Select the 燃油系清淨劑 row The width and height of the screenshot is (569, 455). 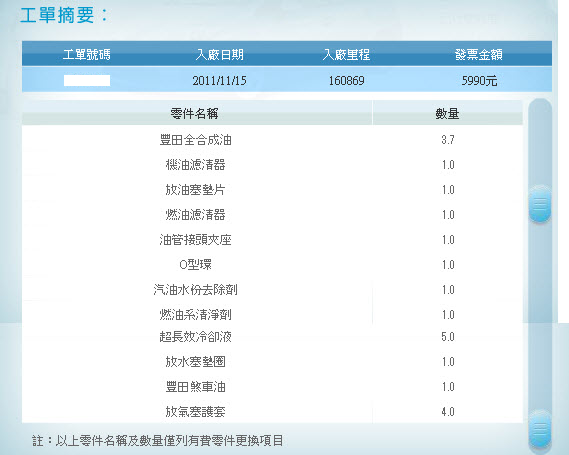(272, 314)
